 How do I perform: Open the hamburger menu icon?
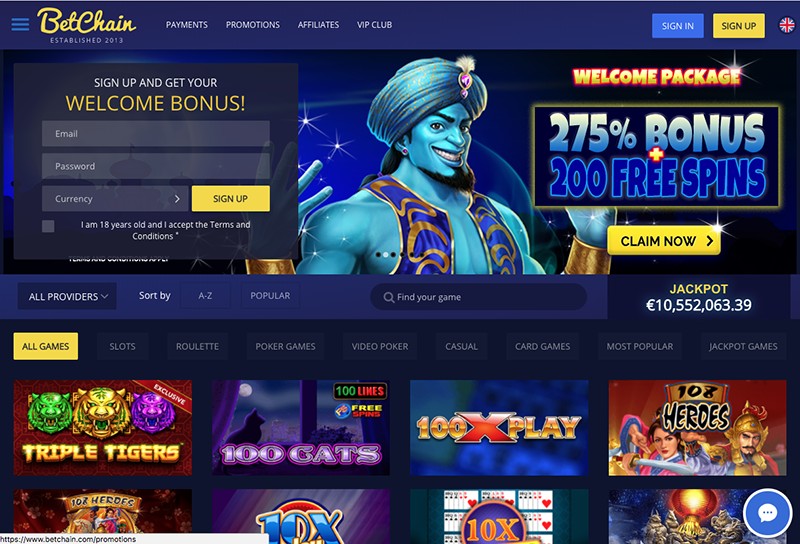coord(20,24)
